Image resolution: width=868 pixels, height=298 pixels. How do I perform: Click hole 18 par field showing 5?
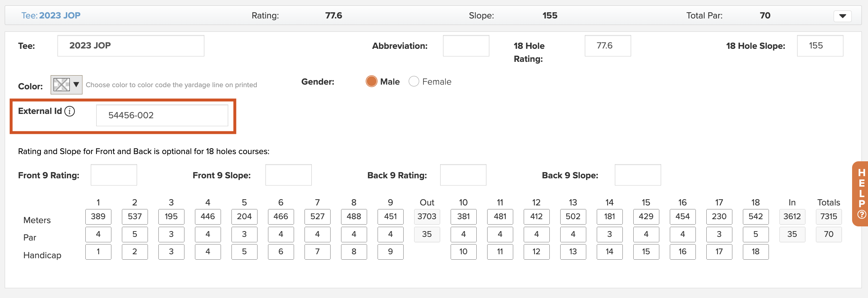[x=756, y=234]
